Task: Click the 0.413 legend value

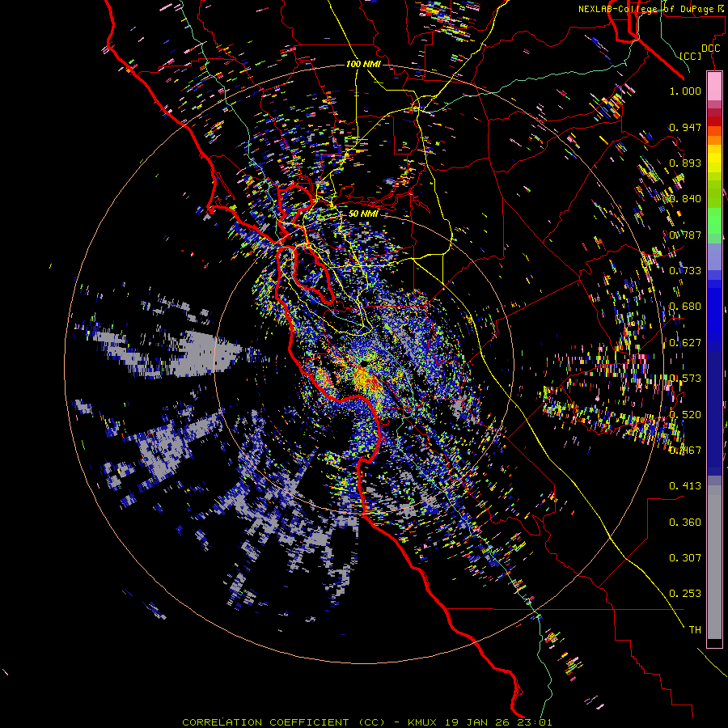Action: pyautogui.click(x=685, y=486)
